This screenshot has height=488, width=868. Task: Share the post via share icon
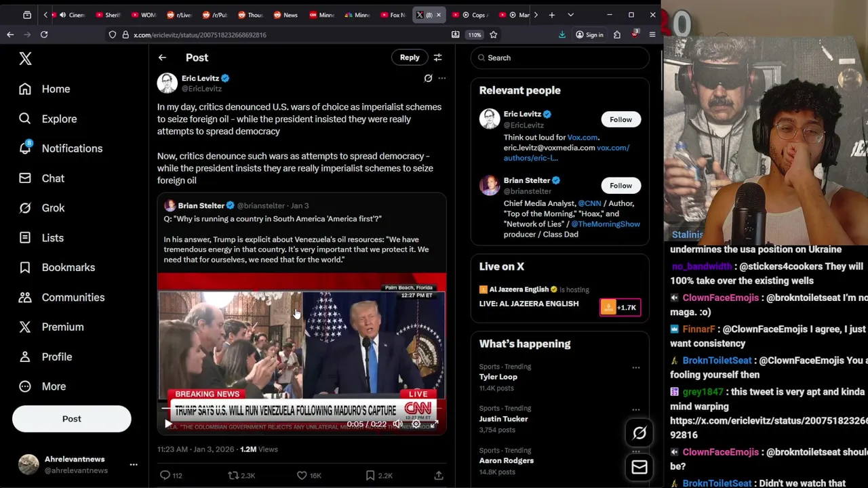439,476
